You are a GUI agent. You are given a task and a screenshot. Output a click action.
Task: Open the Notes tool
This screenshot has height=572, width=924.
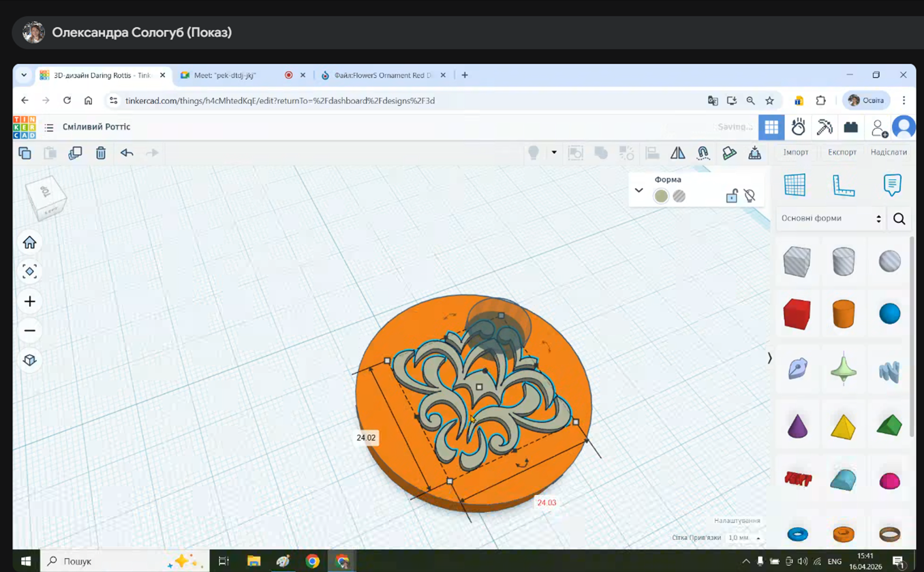point(891,185)
